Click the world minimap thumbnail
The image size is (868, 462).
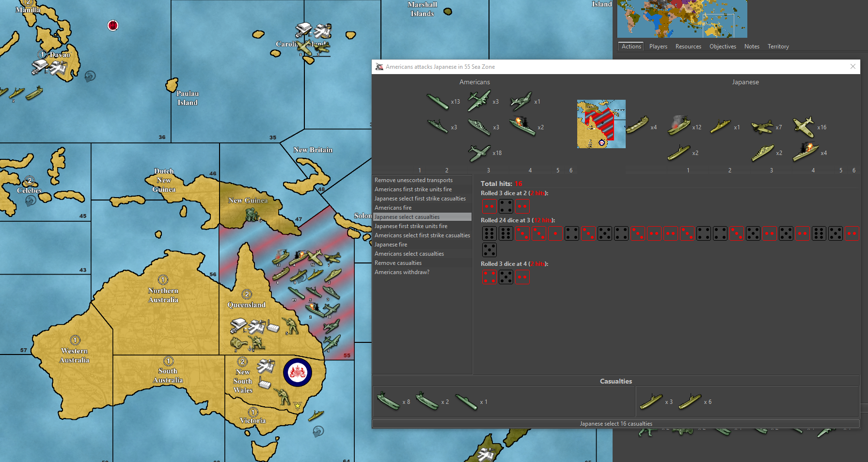click(x=682, y=18)
